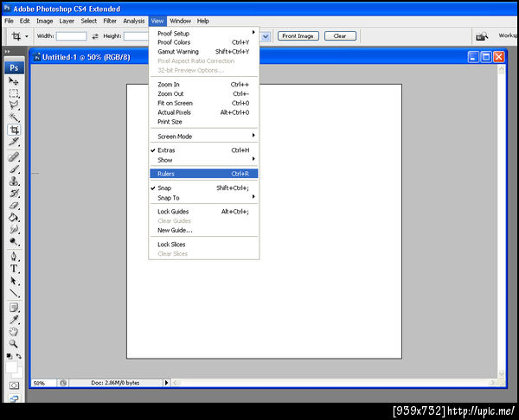
Task: Open the Layer menu
Action: pyautogui.click(x=67, y=21)
